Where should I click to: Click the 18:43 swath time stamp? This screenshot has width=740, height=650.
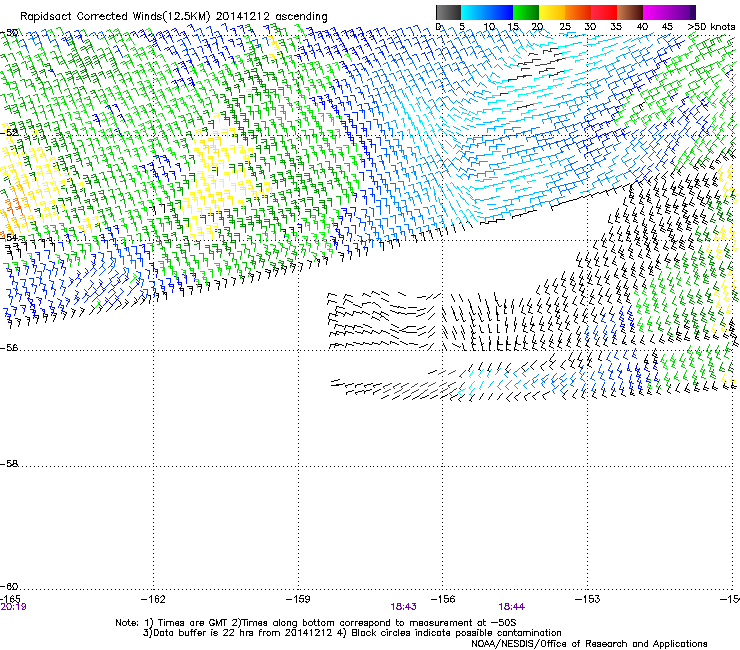[404, 607]
